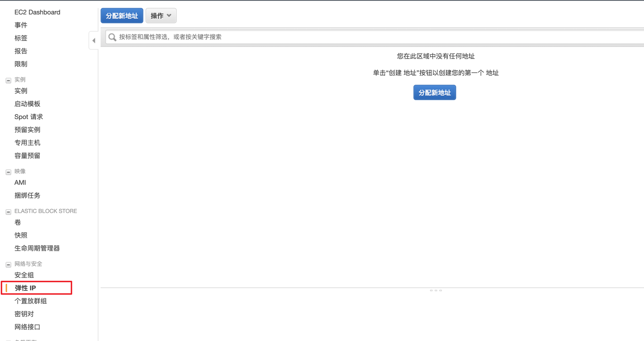
Task: Go to 网络接口 page
Action: coord(27,327)
